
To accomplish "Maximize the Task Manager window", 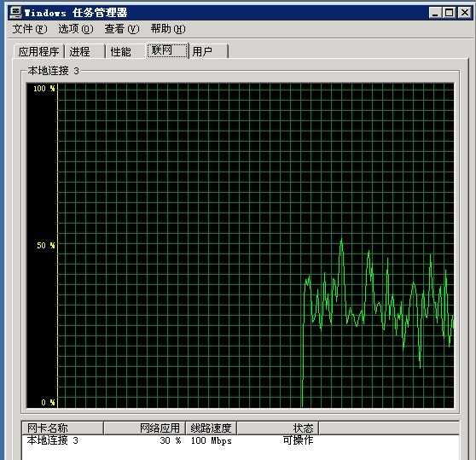I will click(x=449, y=13).
